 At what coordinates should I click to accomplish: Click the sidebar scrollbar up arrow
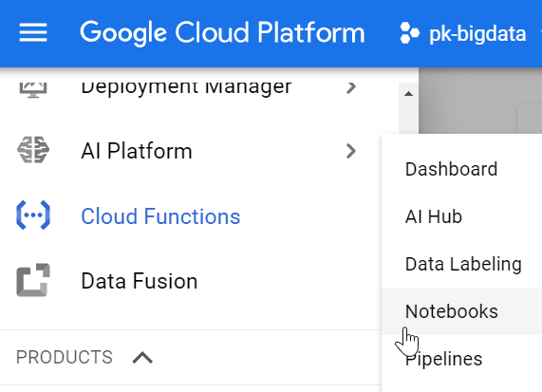click(x=408, y=94)
